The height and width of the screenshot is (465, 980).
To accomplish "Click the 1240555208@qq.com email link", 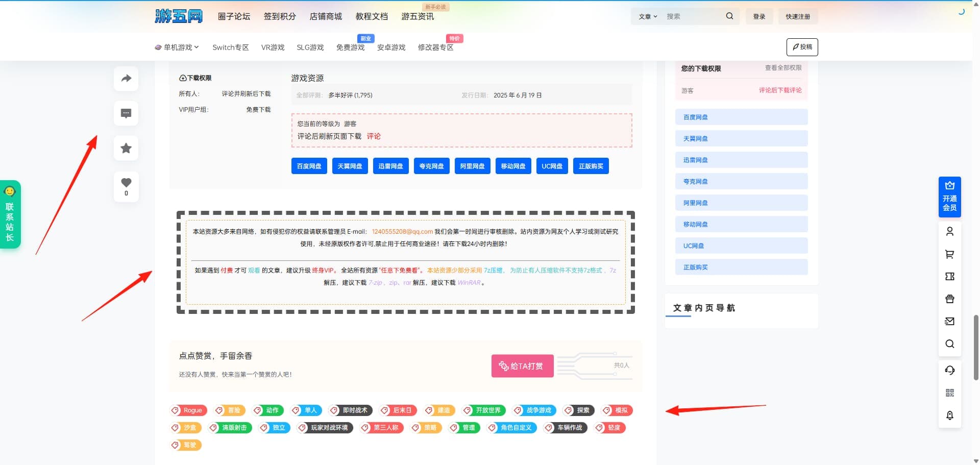I will coord(402,232).
